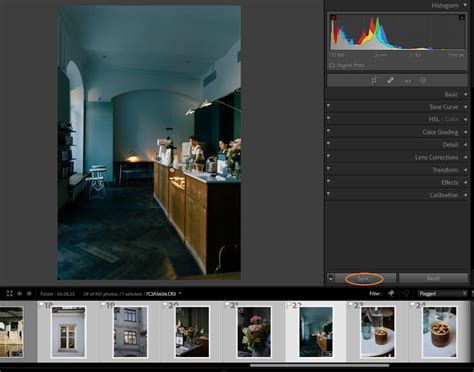
Task: Select the Healing brush tool
Action: click(x=390, y=80)
